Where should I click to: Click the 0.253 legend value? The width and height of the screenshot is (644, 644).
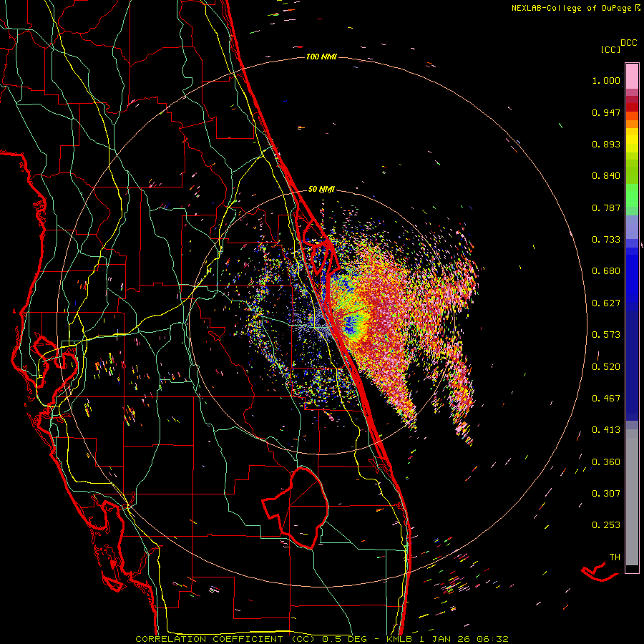(606, 525)
